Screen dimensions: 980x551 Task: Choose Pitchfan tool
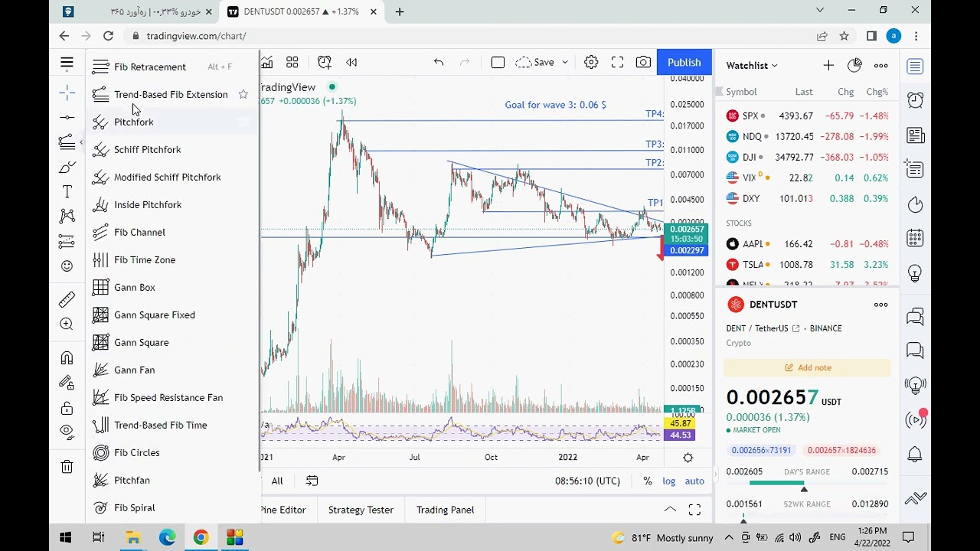(172, 480)
